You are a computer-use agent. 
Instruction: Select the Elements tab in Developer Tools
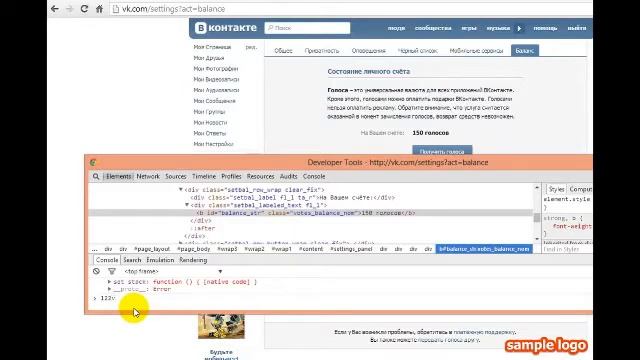coord(118,176)
